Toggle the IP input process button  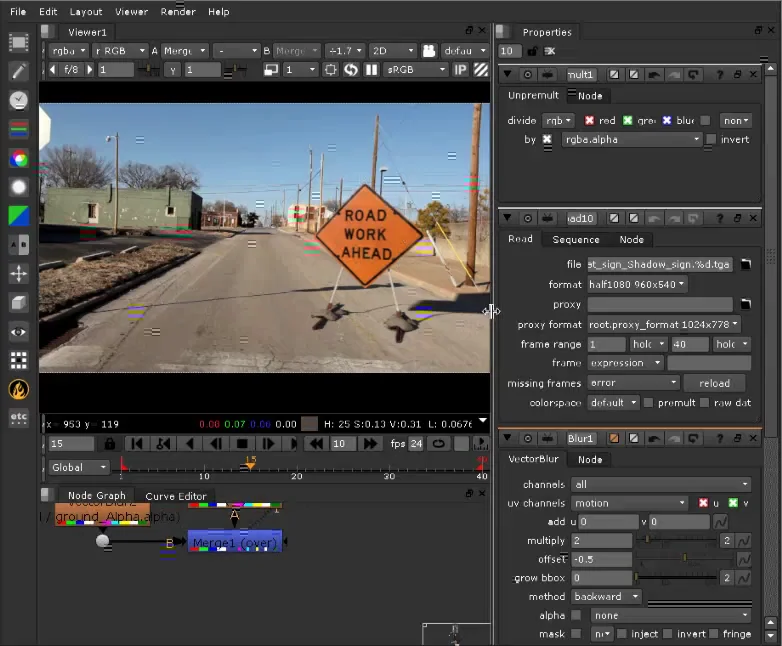[x=460, y=70]
